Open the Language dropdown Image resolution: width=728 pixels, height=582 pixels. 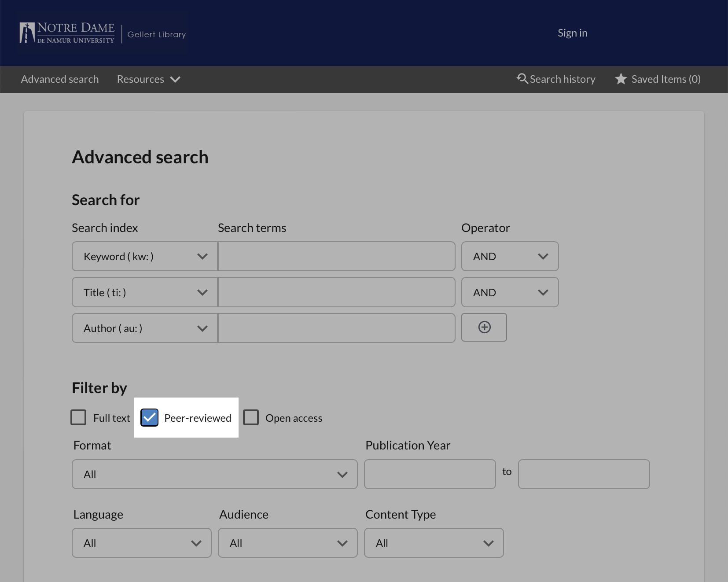tap(141, 543)
